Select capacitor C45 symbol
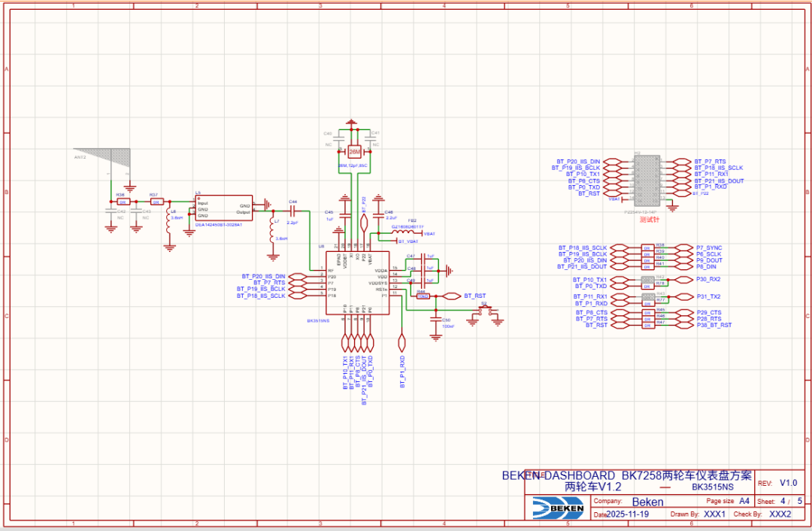The height and width of the screenshot is (531, 812). pyautogui.click(x=345, y=216)
